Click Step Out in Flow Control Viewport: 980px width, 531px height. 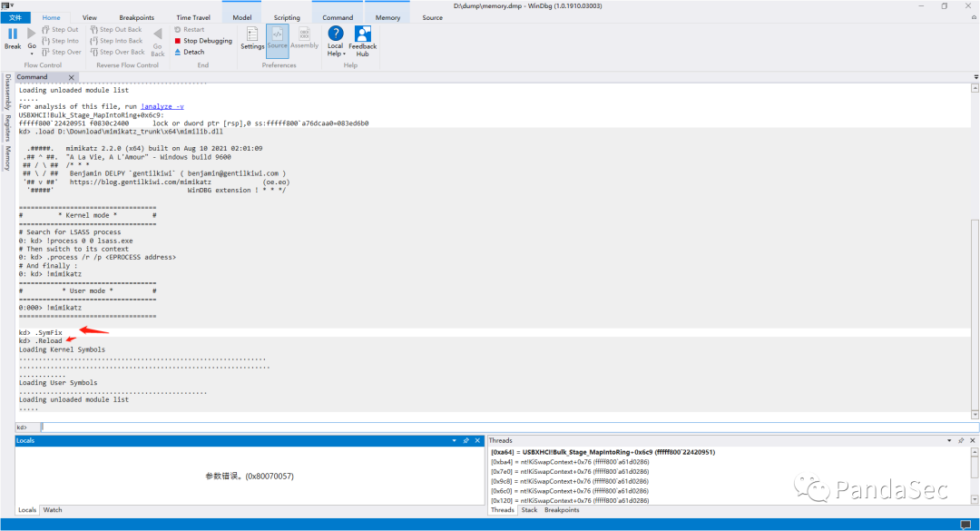[x=60, y=29]
